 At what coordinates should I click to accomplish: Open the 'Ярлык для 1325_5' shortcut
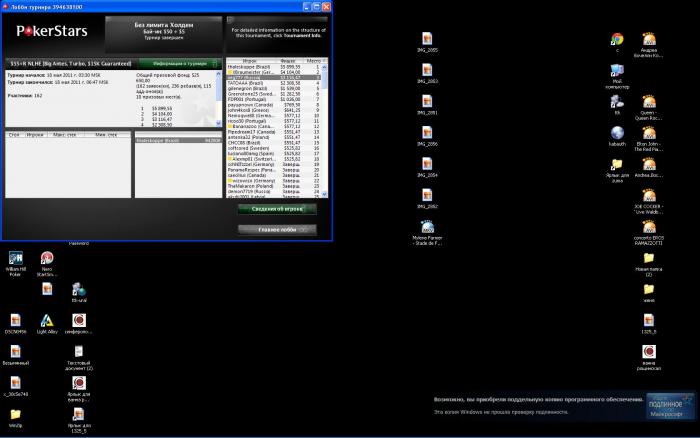(x=79, y=414)
